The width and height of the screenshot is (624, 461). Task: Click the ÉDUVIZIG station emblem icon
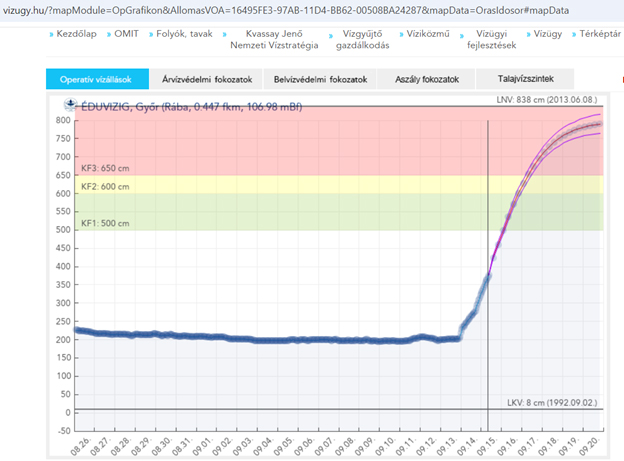pos(70,105)
